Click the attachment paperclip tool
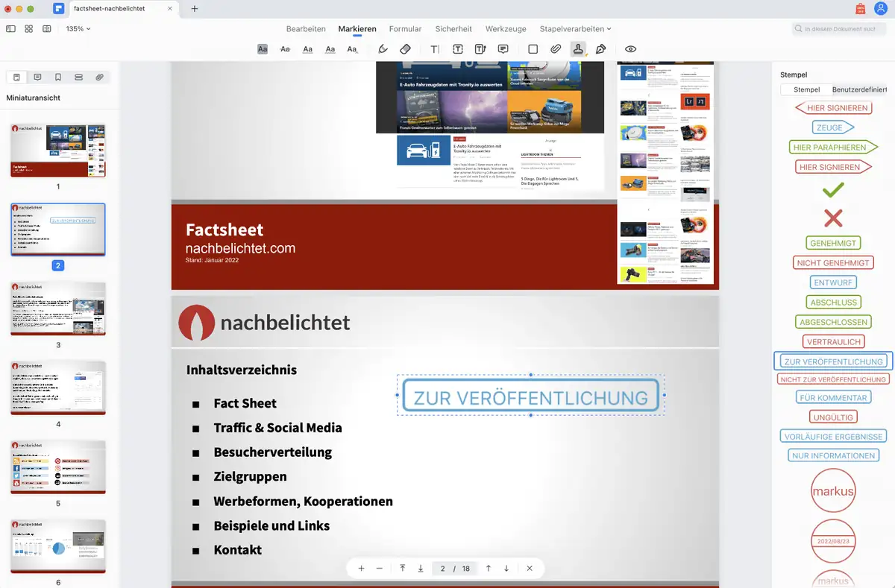 click(556, 49)
